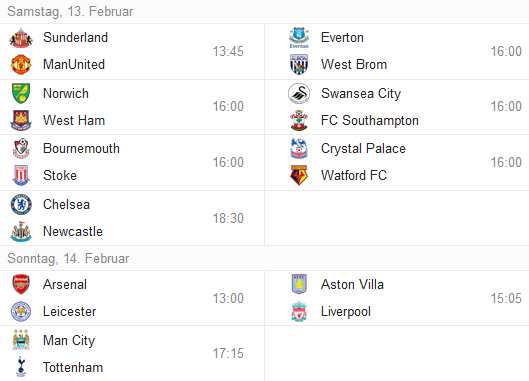Click the 15:05 Aston Villa kickoff time
The image size is (529, 381).
click(506, 298)
